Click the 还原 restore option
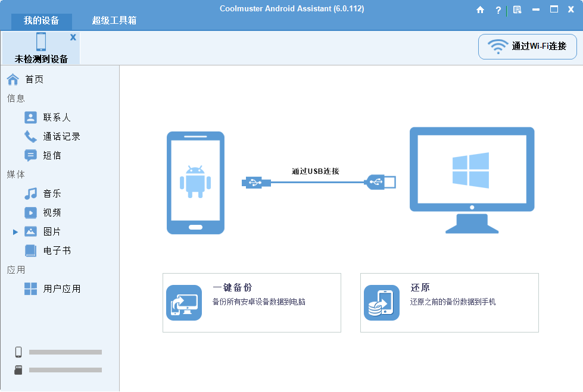The width and height of the screenshot is (583, 392). (449, 302)
